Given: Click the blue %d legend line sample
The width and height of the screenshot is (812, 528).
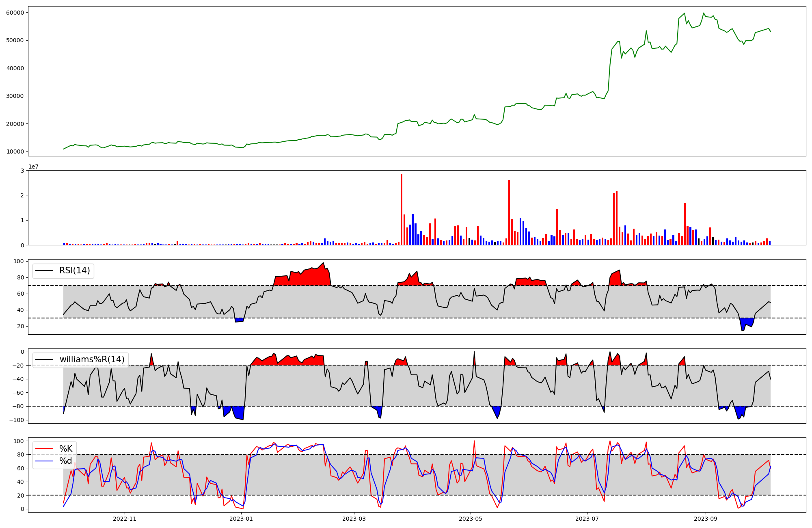Looking at the screenshot, I should tap(45, 461).
